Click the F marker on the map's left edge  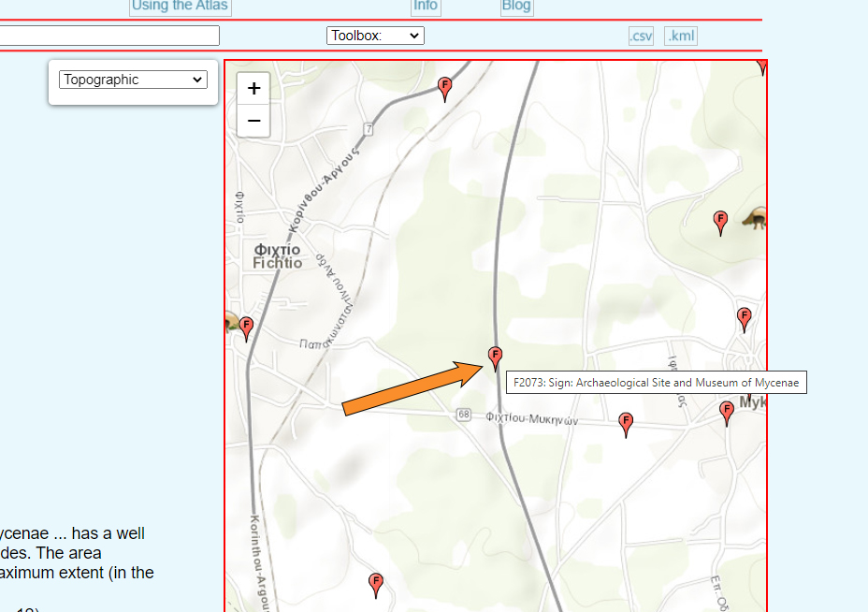point(247,328)
